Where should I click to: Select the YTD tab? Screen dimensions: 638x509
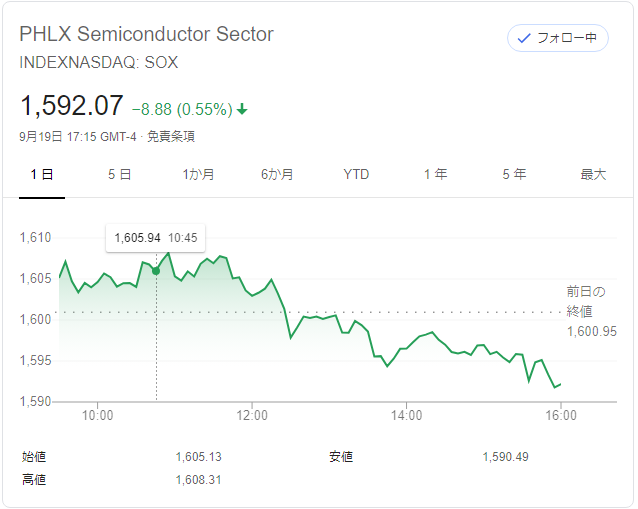356,175
